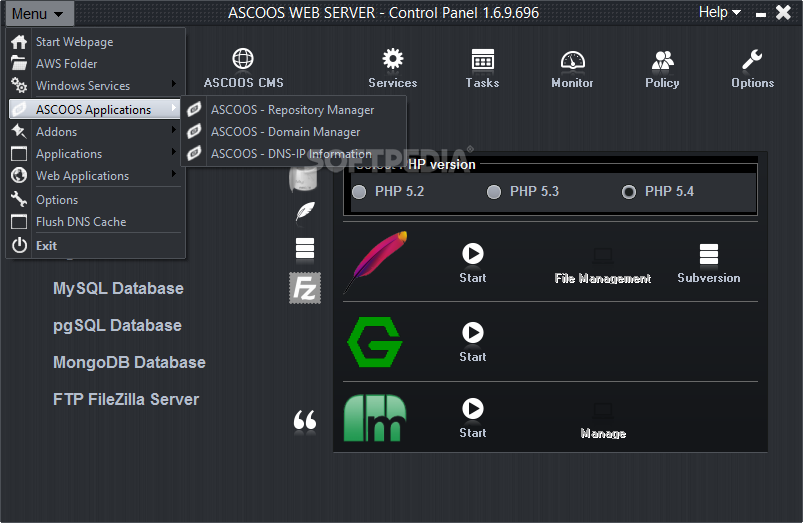
Task: Click the File Management label
Action: click(603, 279)
